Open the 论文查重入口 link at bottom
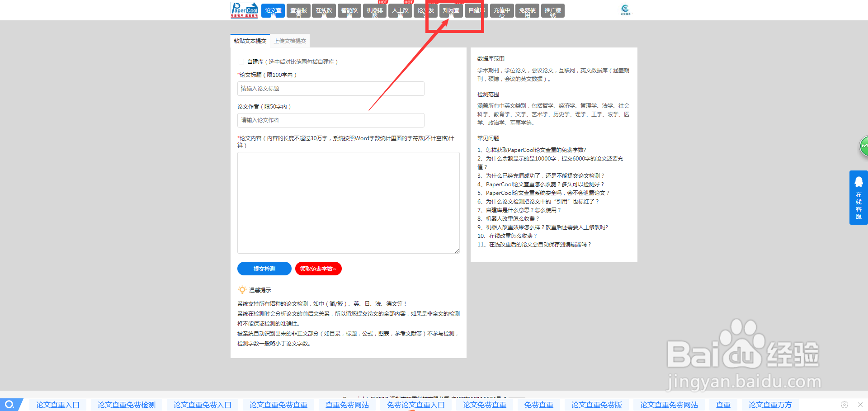The width and height of the screenshot is (868, 411). click(x=58, y=405)
